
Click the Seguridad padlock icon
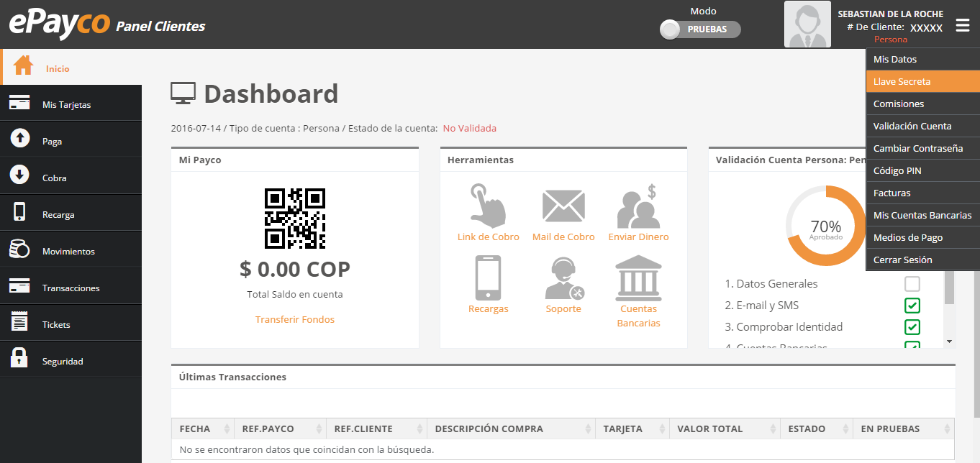click(x=19, y=358)
